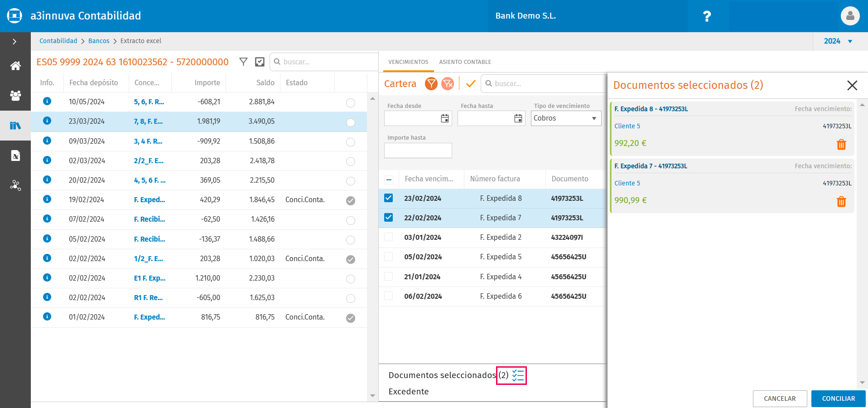Viewport: 868px width, 408px height.
Task: Switch to the Asiento Contable tab
Action: click(x=465, y=62)
